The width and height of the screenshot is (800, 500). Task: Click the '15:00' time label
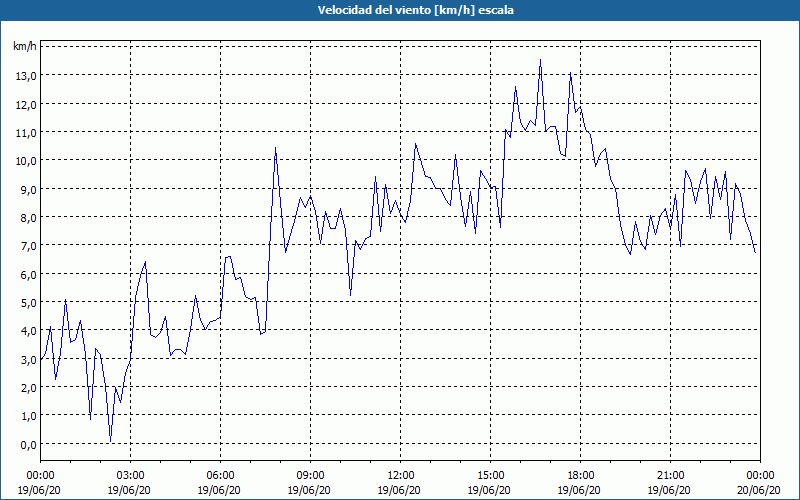point(490,476)
